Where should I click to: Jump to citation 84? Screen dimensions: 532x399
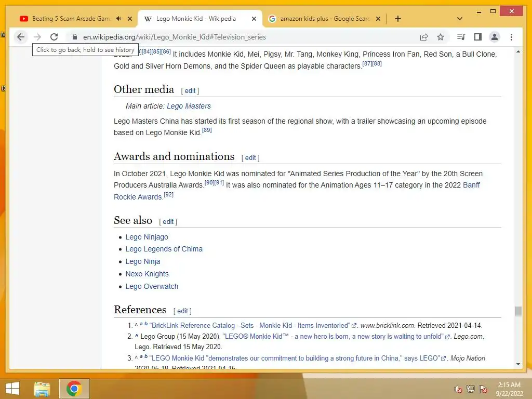(x=147, y=51)
